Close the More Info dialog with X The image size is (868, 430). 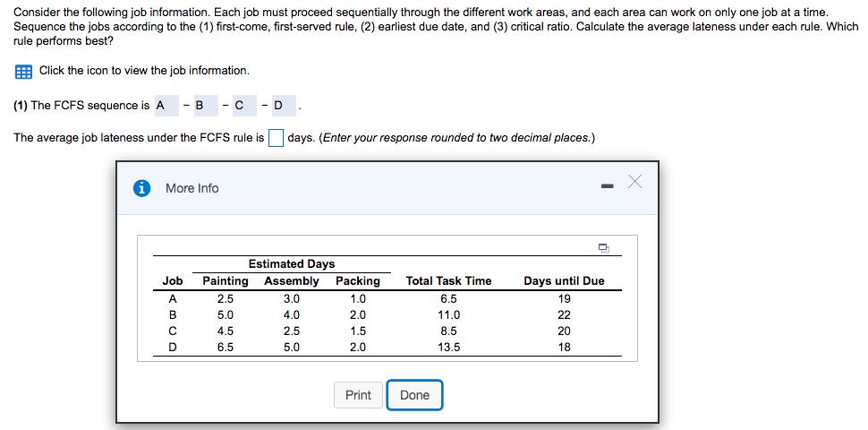point(635,182)
